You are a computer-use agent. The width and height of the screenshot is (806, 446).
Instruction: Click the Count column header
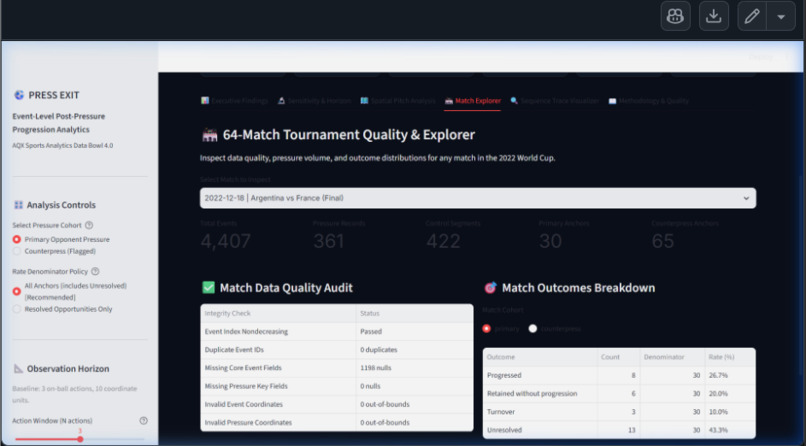click(618, 357)
